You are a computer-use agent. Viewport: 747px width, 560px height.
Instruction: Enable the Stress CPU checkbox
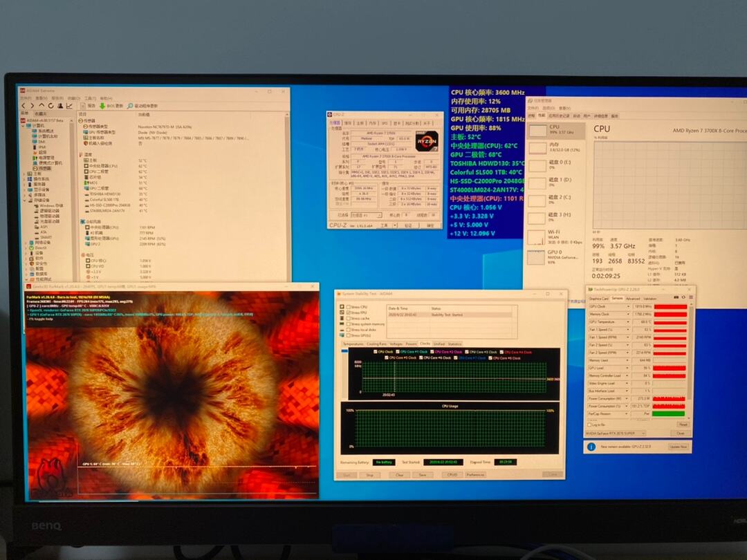pyautogui.click(x=348, y=307)
